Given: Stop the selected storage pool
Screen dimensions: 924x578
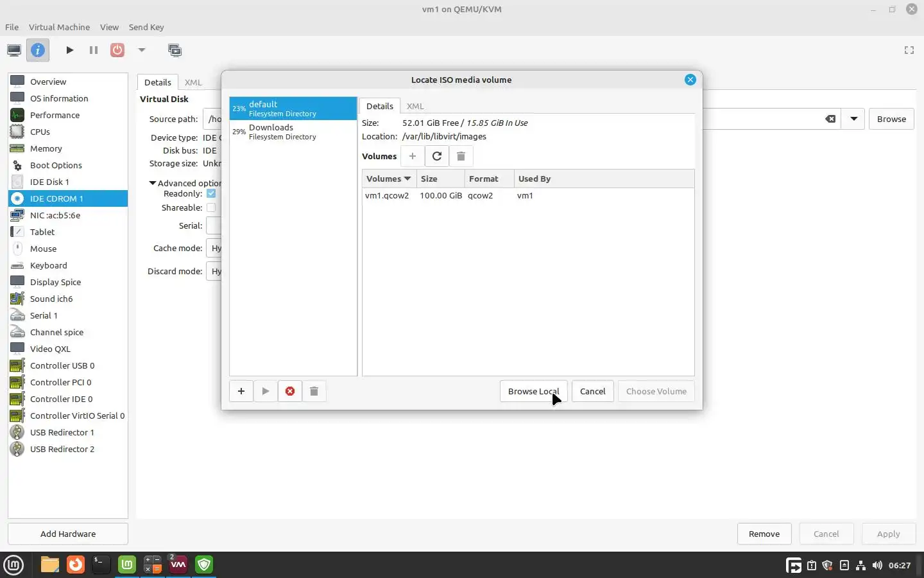Looking at the screenshot, I should coord(290,391).
